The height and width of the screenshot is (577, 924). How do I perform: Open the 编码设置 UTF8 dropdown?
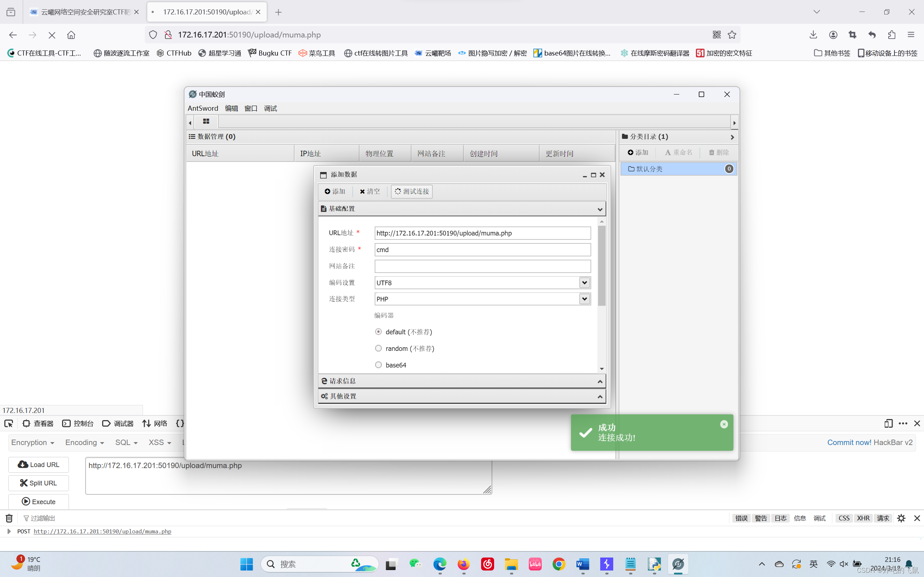point(584,282)
